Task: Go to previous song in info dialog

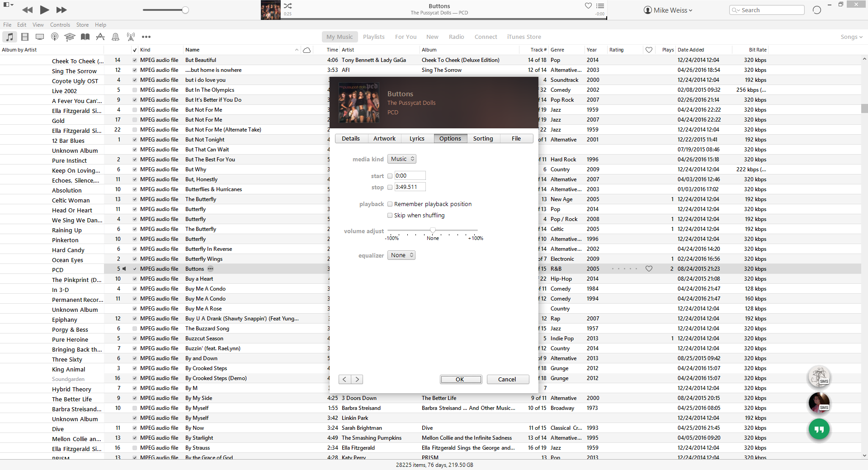Action: (344, 379)
